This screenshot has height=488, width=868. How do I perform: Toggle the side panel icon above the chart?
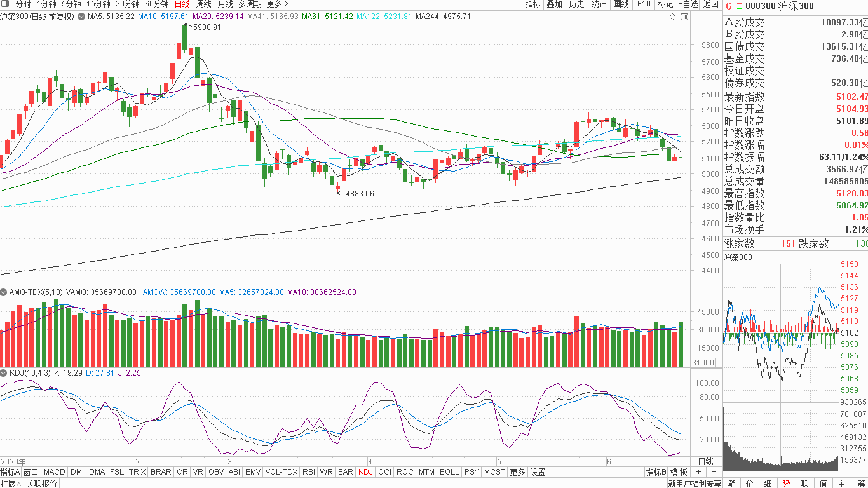683,17
